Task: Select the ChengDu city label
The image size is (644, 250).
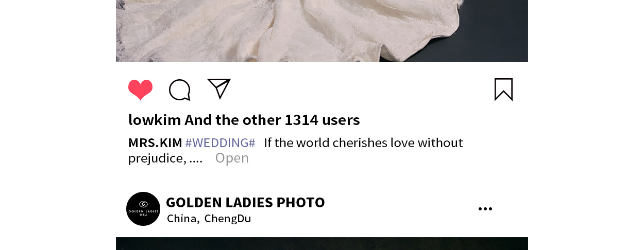Action: (228, 218)
